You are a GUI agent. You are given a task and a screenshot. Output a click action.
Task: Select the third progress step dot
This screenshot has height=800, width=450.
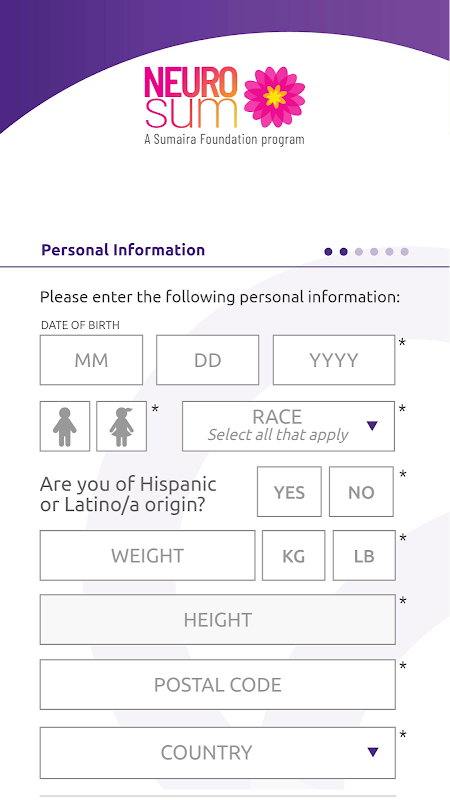[x=359, y=252]
